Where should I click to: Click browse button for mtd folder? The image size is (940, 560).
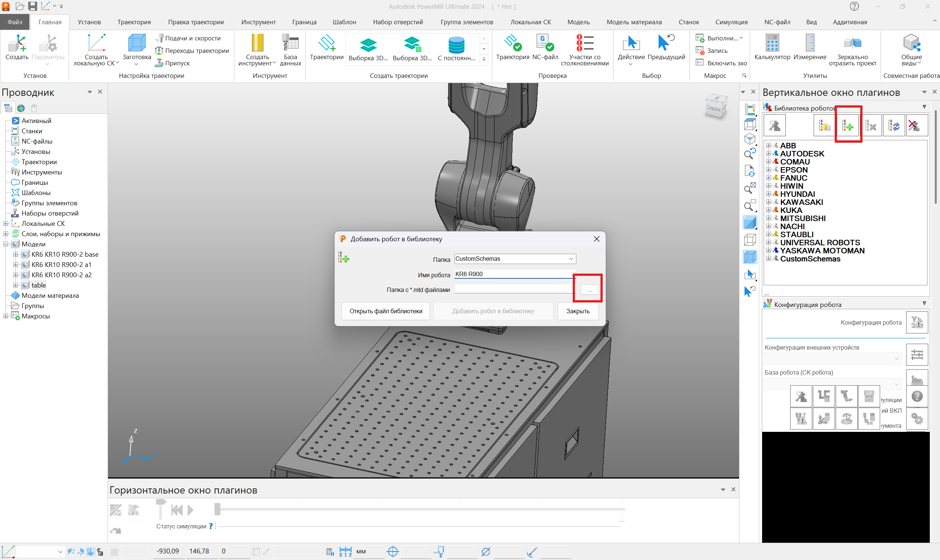click(590, 290)
